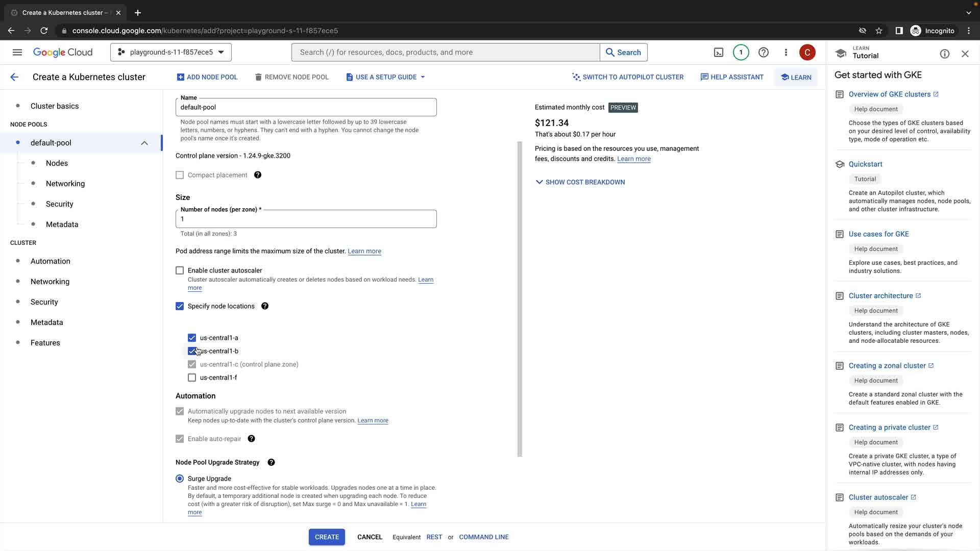Activate Cloud Shell terminal icon
This screenshot has width=980, height=551.
718,52
